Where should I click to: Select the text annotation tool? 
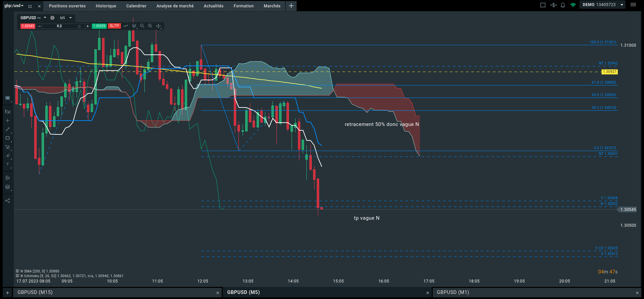pyautogui.click(x=7, y=164)
